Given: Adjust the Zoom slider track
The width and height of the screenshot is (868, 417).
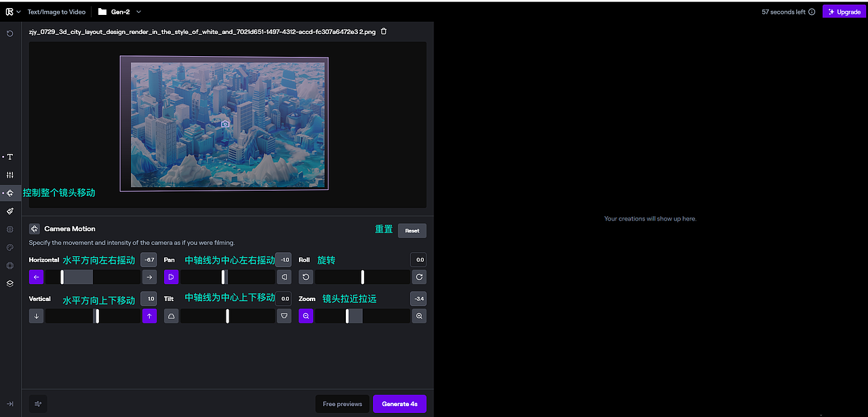Looking at the screenshot, I should point(363,316).
